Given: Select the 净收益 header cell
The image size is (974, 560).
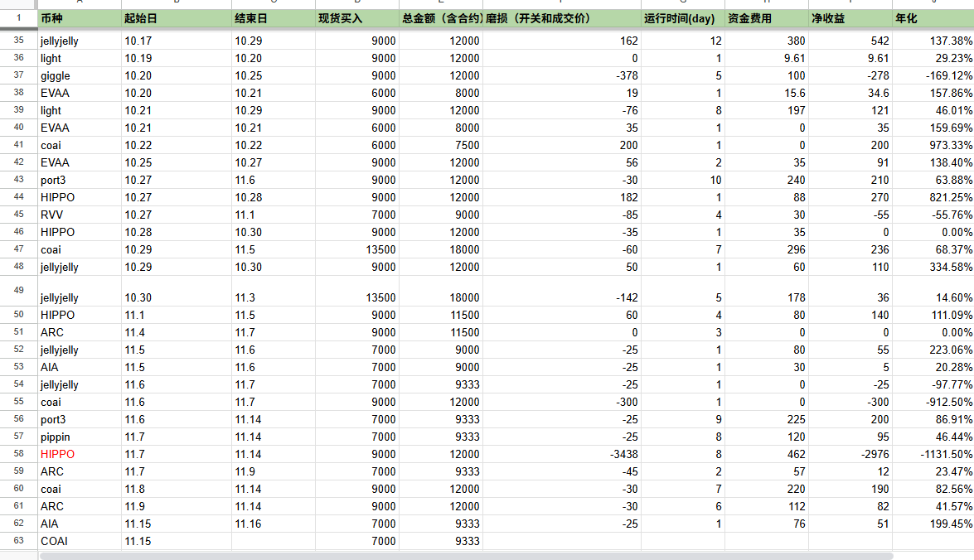Looking at the screenshot, I should 850,18.
